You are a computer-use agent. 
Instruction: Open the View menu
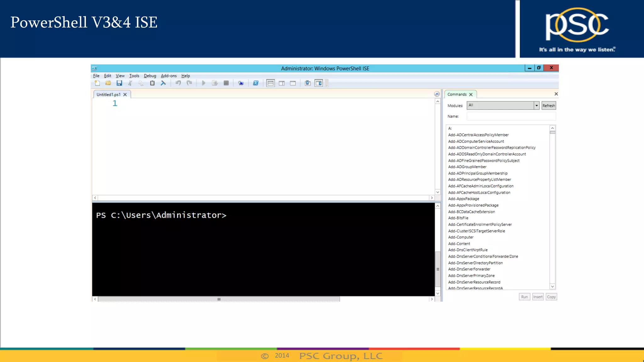point(120,76)
